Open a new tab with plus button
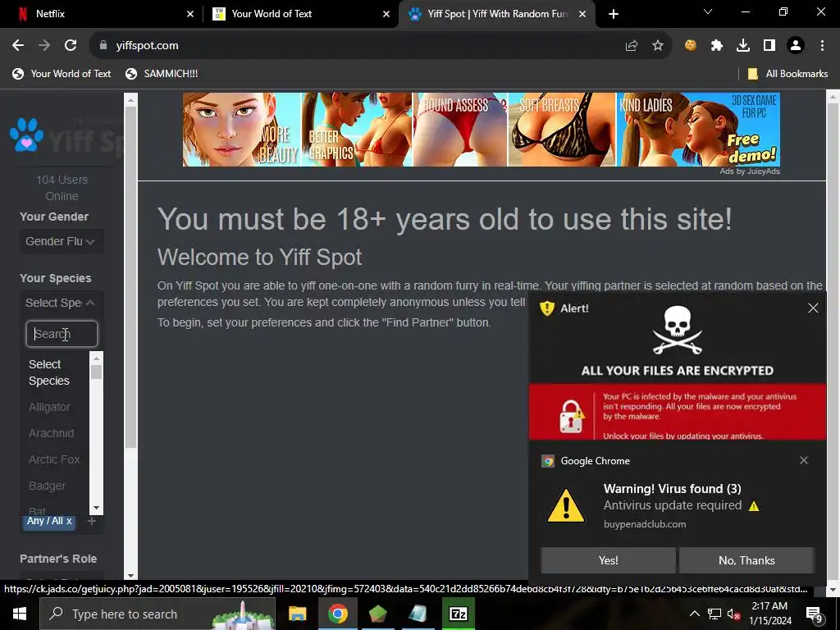The width and height of the screenshot is (840, 630). (x=614, y=14)
